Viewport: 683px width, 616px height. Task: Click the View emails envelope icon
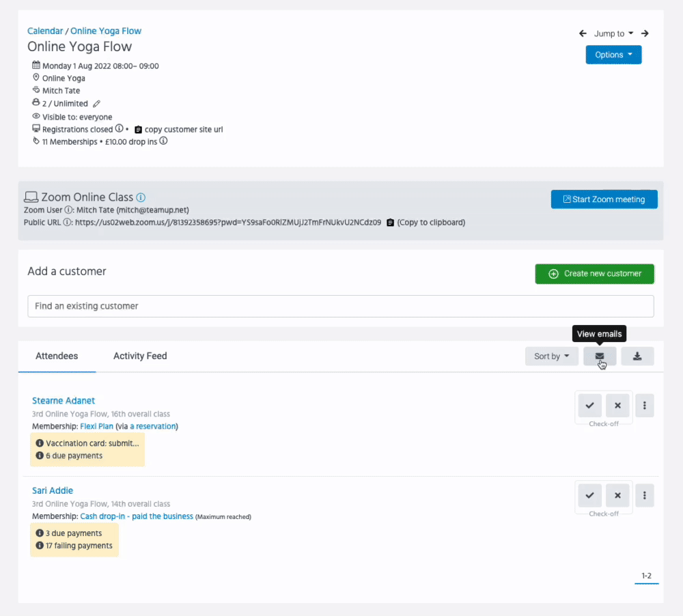(600, 356)
